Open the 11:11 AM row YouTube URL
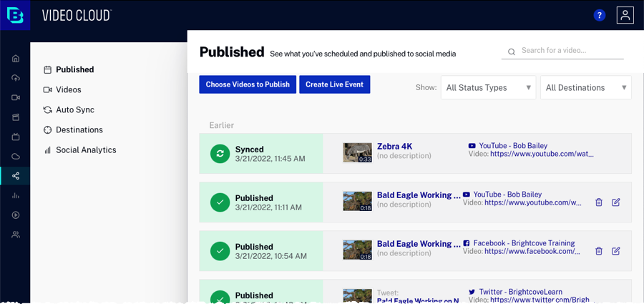Viewport: 644px width, 304px height. (533, 203)
